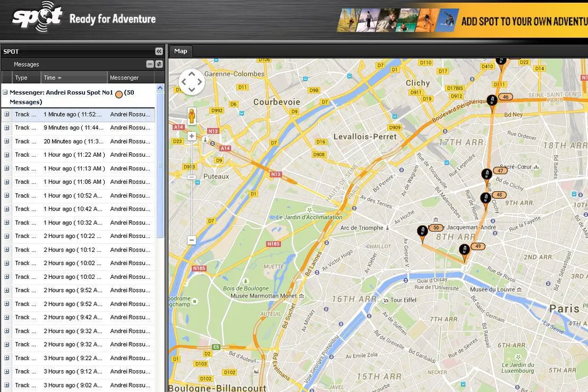Open the Add SPOT adventure banner
The height and width of the screenshot is (392, 588).
(x=462, y=21)
